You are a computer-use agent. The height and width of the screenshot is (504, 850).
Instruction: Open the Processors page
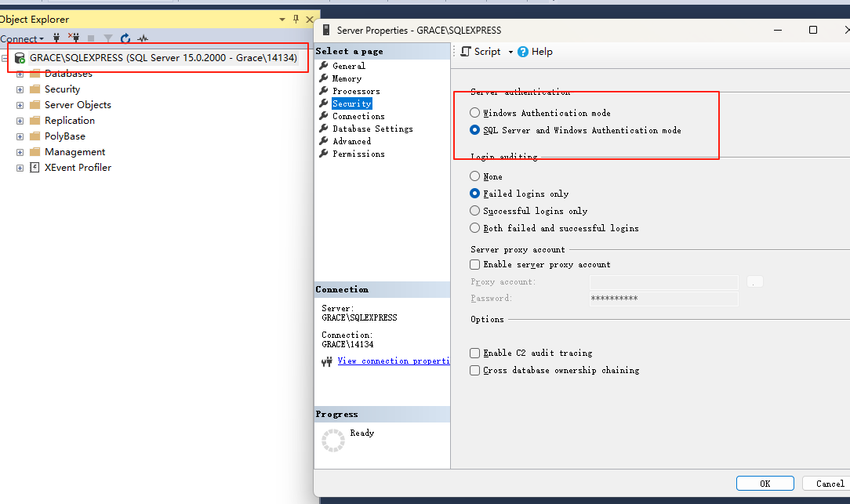click(356, 91)
